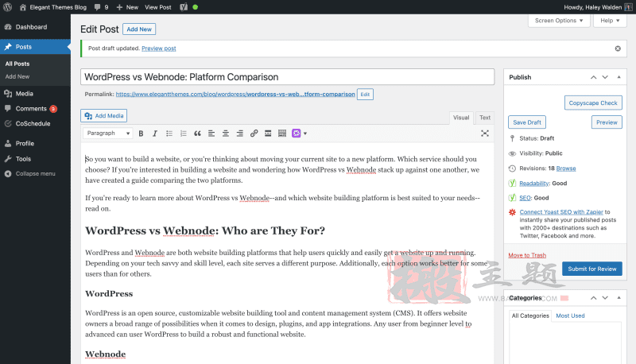
Task: Click Add New under Posts sidebar
Action: [x=17, y=76]
